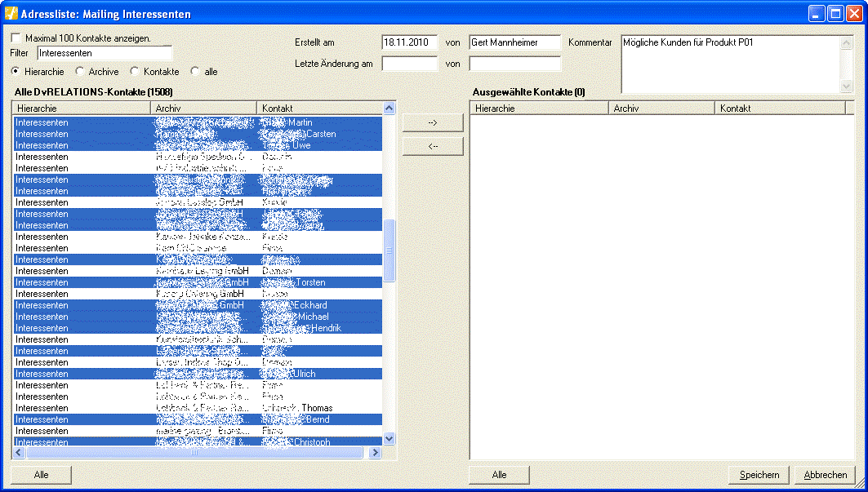868x492 pixels.
Task: Sort left list by Archiv column header
Action: click(x=203, y=109)
